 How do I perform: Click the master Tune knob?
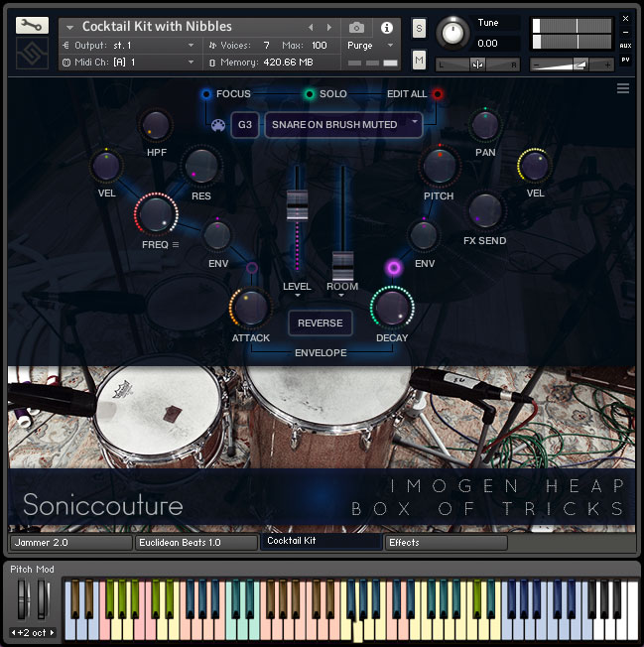pyautogui.click(x=452, y=34)
